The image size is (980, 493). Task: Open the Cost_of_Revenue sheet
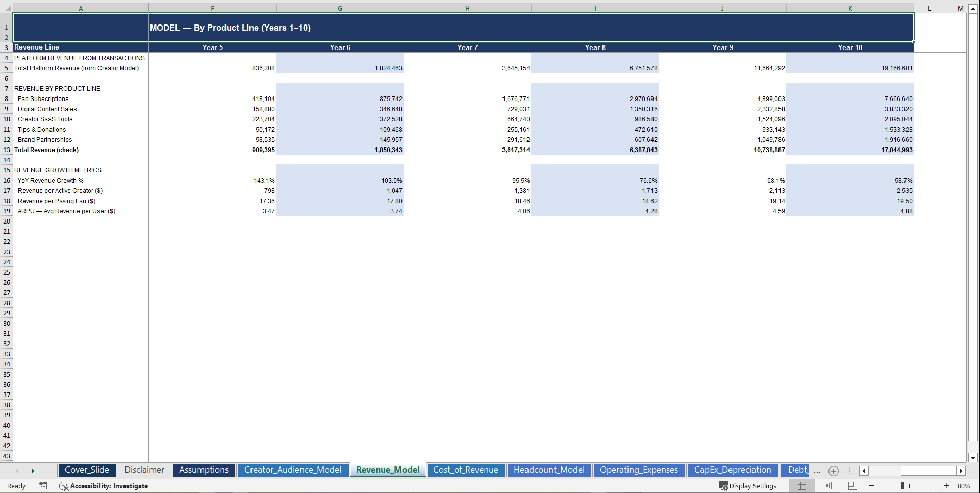(x=465, y=470)
